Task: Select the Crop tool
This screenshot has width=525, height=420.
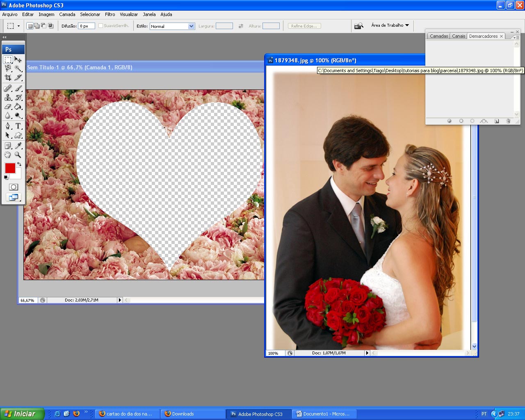Action: click(x=8, y=78)
